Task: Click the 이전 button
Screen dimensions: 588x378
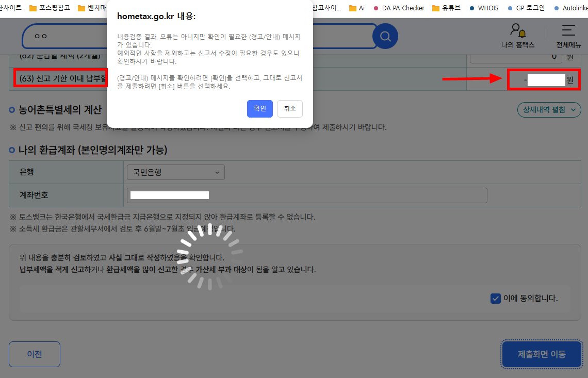Action: (x=35, y=354)
